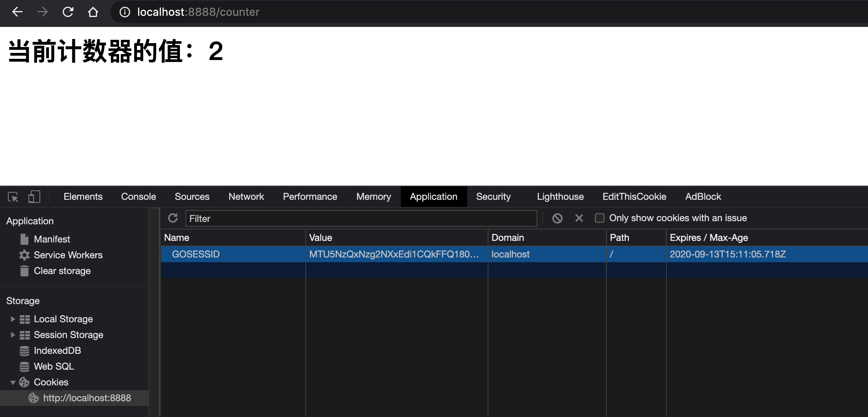The width and height of the screenshot is (868, 417).
Task: Click the browser forward arrow
Action: [x=42, y=12]
